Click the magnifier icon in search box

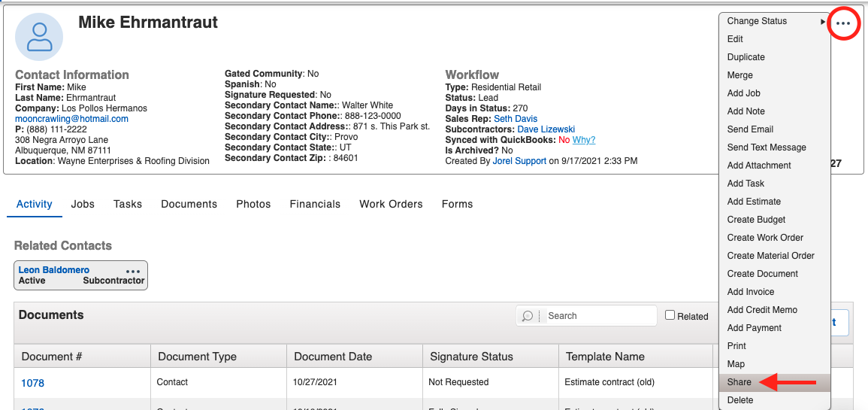[528, 316]
